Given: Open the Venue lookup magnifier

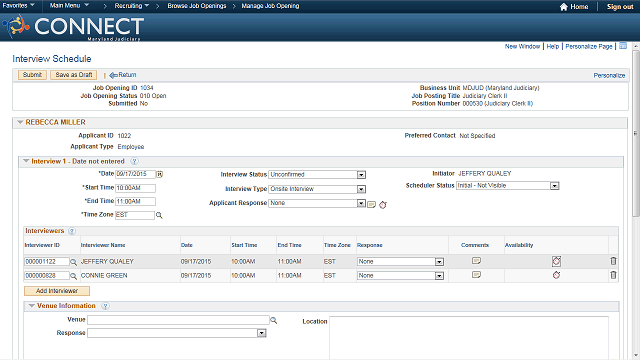Looking at the screenshot, I should pyautogui.click(x=273, y=321).
